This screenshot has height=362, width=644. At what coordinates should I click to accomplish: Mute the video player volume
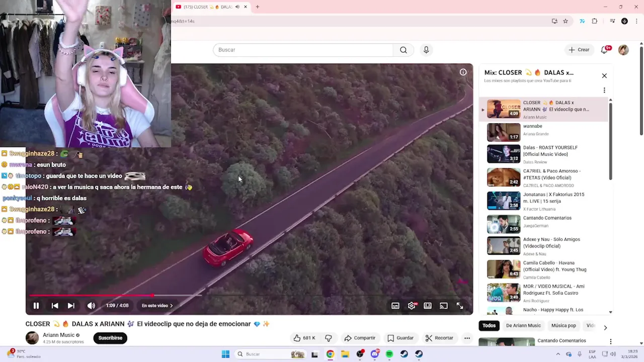coord(91,306)
